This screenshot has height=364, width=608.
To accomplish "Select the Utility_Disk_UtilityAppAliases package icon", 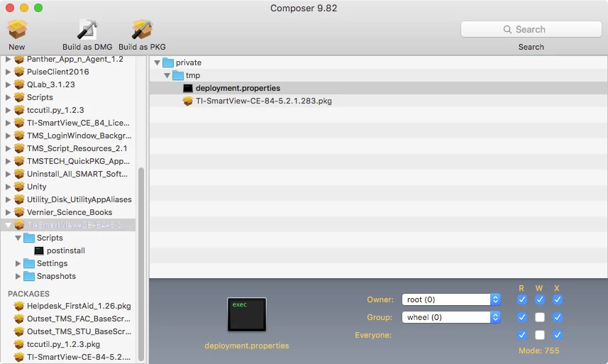I will pyautogui.click(x=19, y=199).
